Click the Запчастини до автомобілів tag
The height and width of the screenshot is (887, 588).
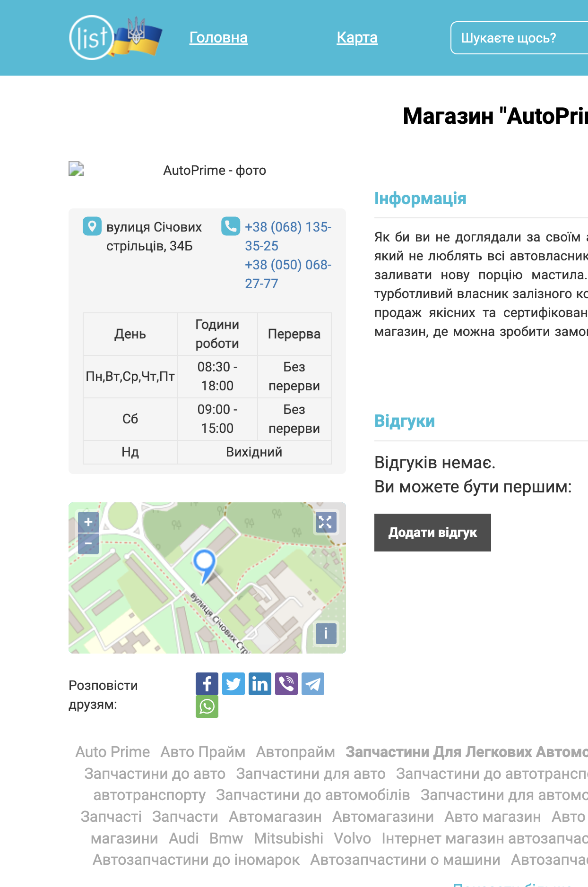[x=313, y=795]
